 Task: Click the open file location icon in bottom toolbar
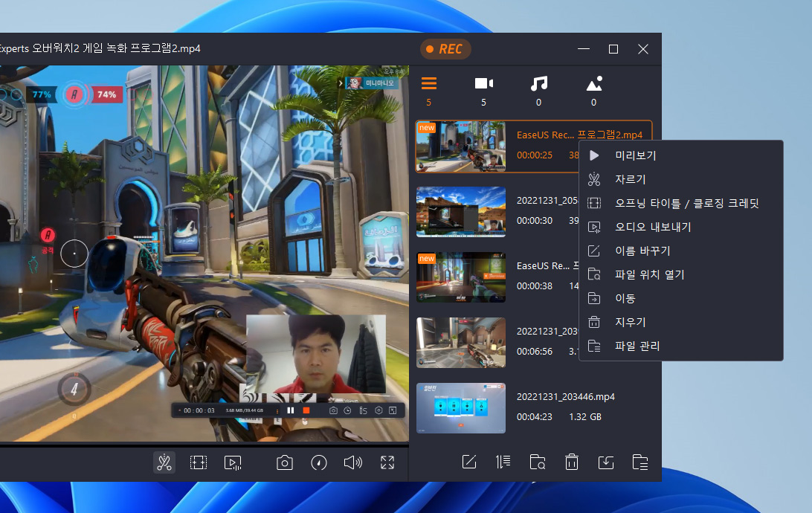537,462
